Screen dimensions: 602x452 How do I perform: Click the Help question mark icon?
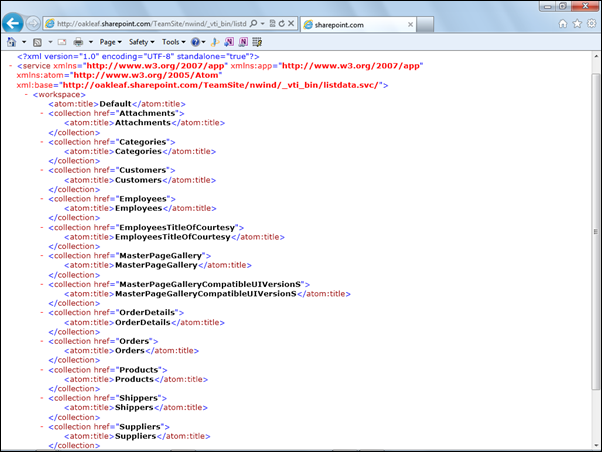[x=196, y=42]
